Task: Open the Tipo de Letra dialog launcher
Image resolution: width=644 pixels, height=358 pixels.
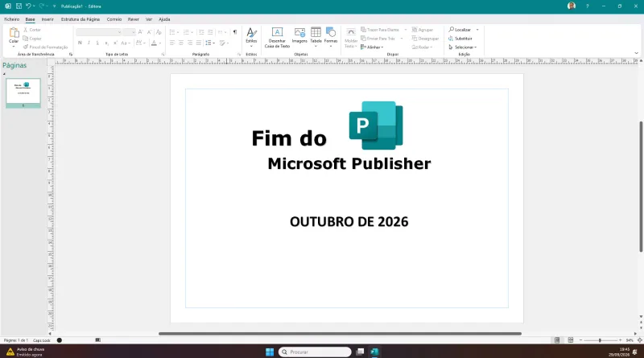Action: 163,54
